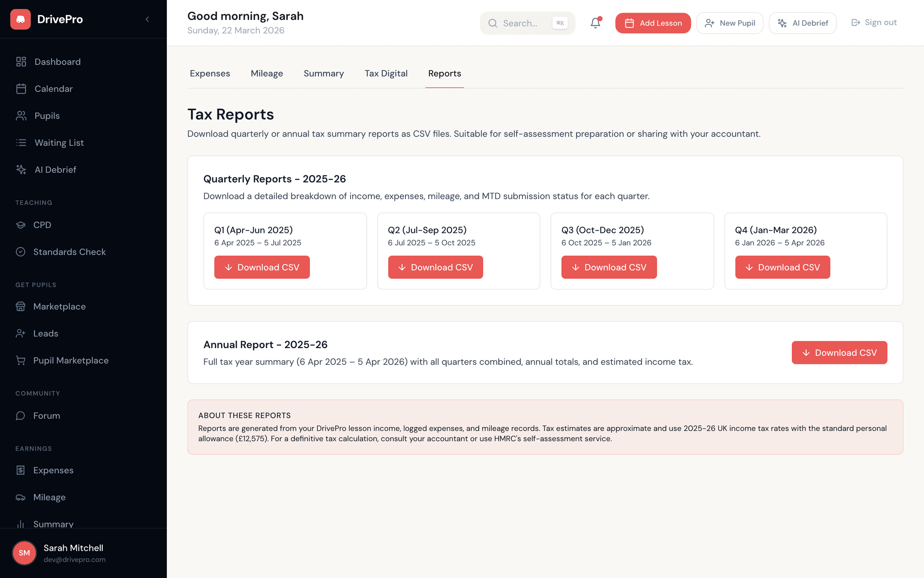Open the Marketplace under Get Pupils
The width and height of the screenshot is (924, 578).
[x=59, y=306]
